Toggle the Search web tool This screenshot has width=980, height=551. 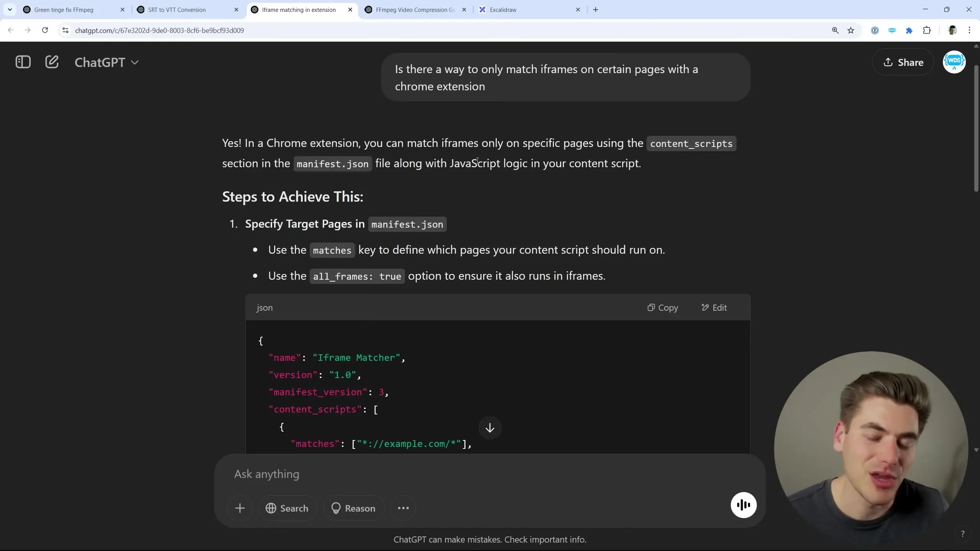[x=287, y=508]
